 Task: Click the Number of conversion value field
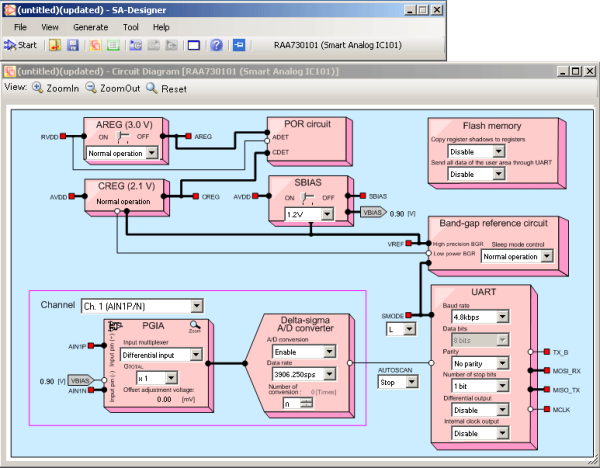[292, 403]
